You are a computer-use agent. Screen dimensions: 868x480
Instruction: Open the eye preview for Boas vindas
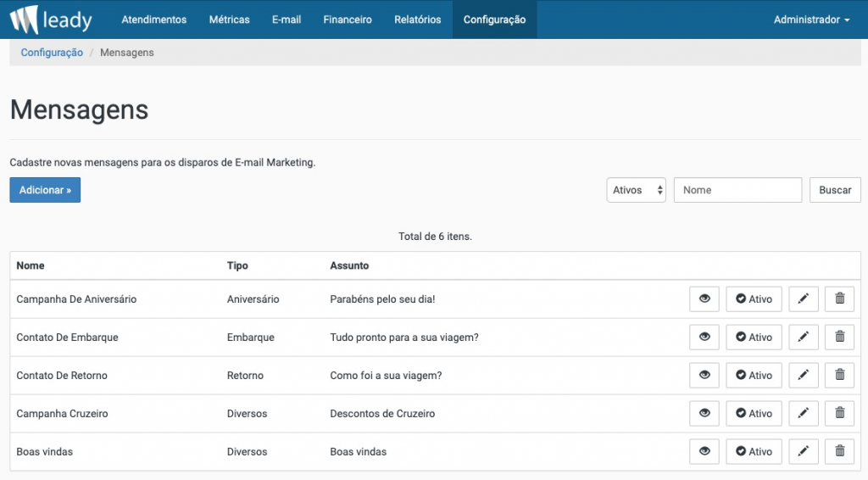coord(704,452)
